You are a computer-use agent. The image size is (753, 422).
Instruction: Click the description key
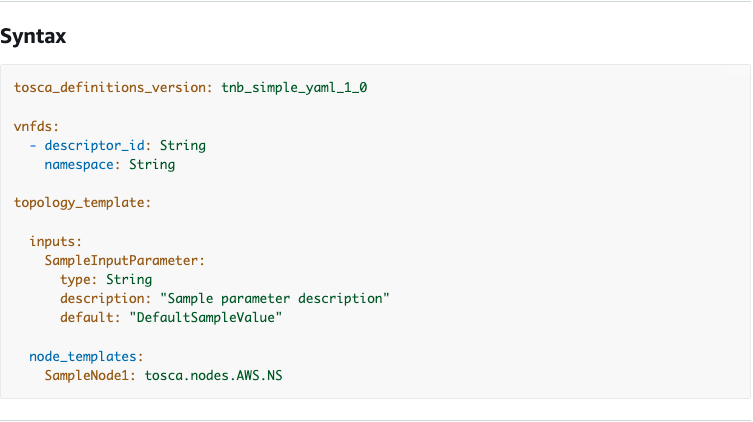coord(102,299)
